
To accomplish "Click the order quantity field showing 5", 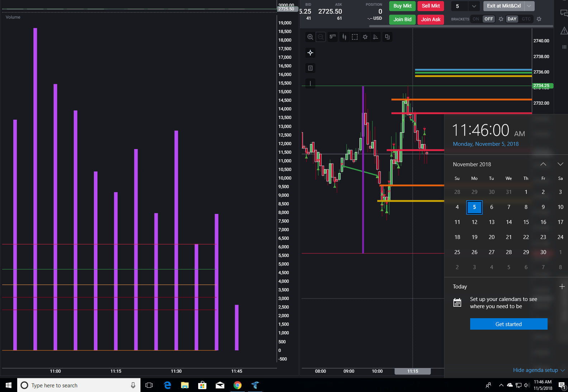I will (x=460, y=6).
